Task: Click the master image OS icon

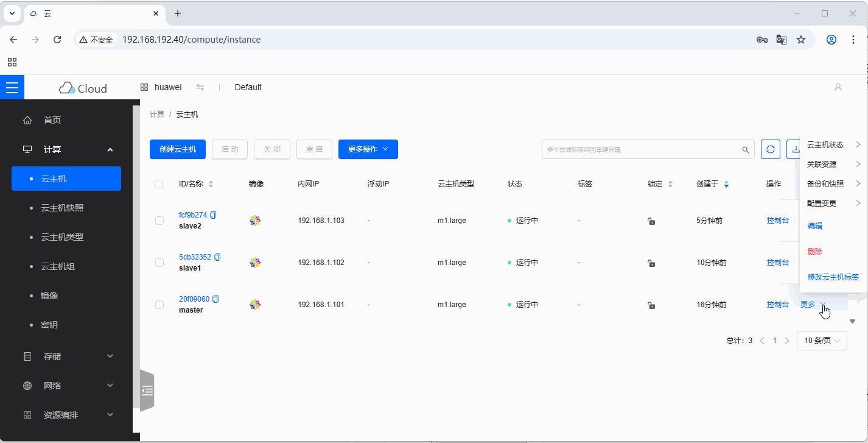Action: click(x=255, y=305)
